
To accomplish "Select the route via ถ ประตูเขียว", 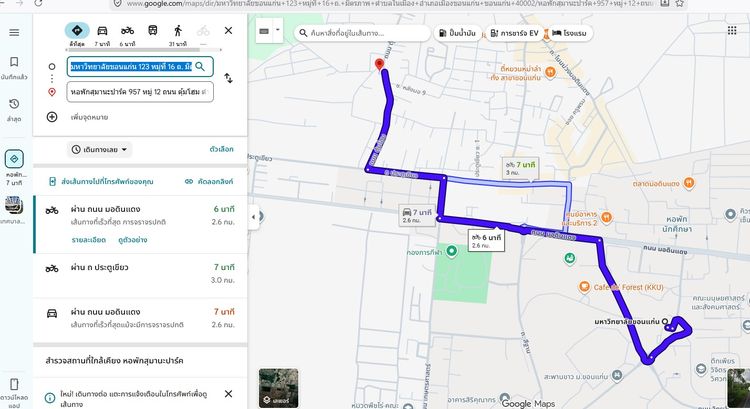I will (140, 274).
